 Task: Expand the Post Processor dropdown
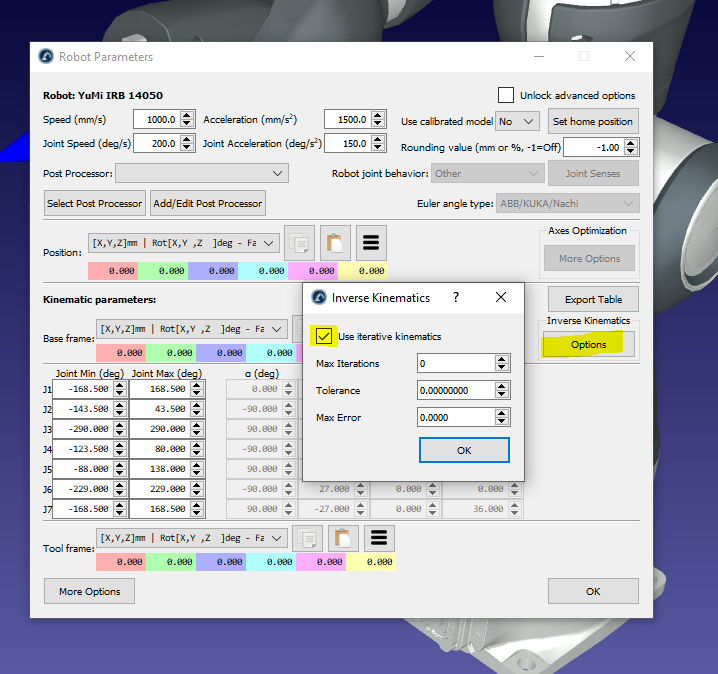coord(202,173)
